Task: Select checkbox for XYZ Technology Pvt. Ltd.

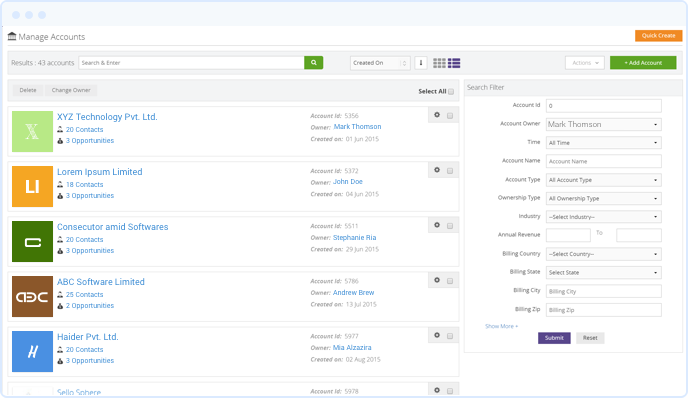Action: 450,116
